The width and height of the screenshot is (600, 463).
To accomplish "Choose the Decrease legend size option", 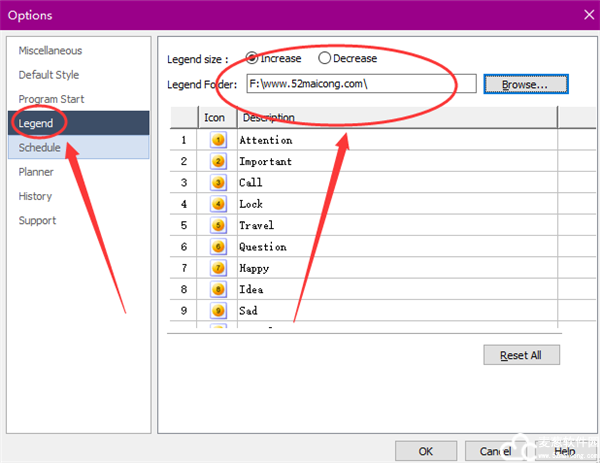I will (324, 59).
